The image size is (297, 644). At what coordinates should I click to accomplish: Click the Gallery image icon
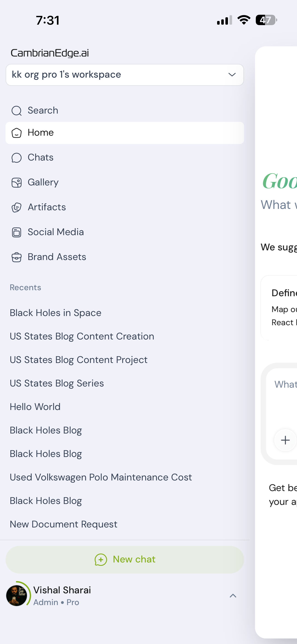click(17, 182)
